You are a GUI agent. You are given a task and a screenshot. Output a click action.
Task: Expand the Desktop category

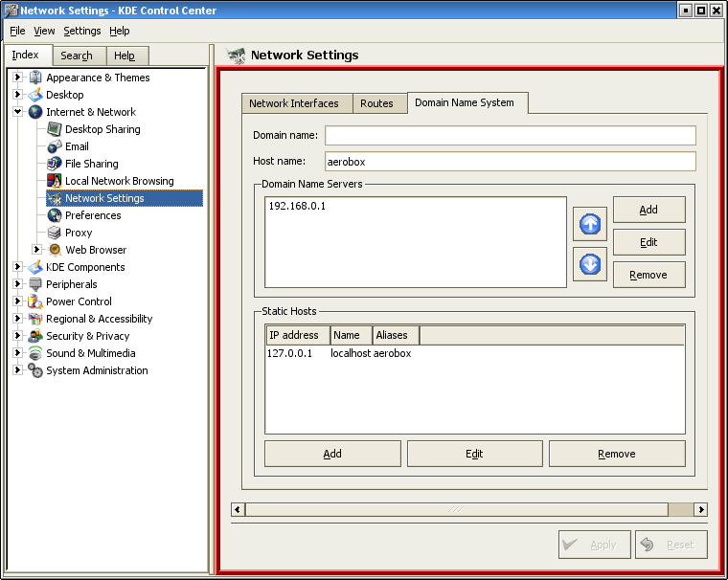(17, 94)
